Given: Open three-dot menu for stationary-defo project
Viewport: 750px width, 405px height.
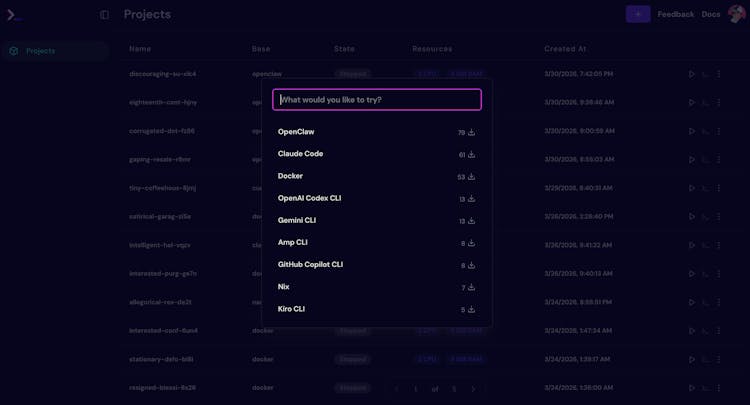Looking at the screenshot, I should click(x=718, y=359).
